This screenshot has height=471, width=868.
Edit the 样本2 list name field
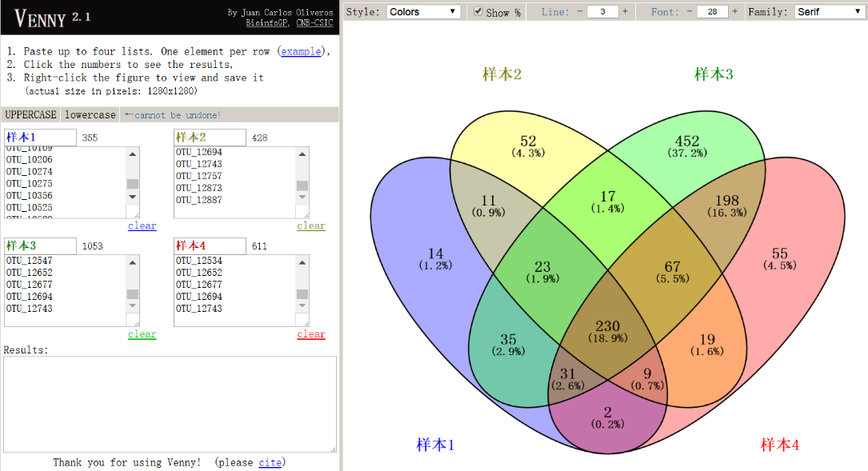point(210,138)
